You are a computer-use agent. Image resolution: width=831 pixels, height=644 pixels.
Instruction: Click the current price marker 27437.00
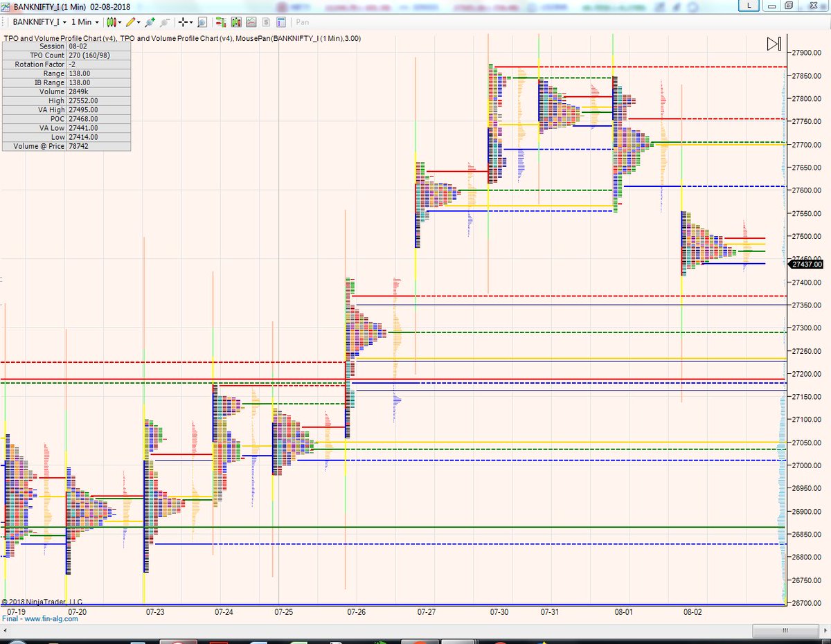point(807,264)
